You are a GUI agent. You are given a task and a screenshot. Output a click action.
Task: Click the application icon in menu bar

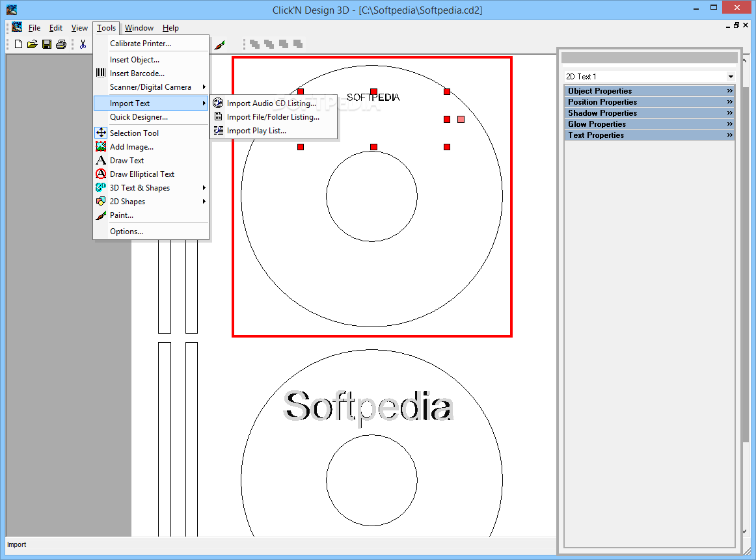point(17,27)
